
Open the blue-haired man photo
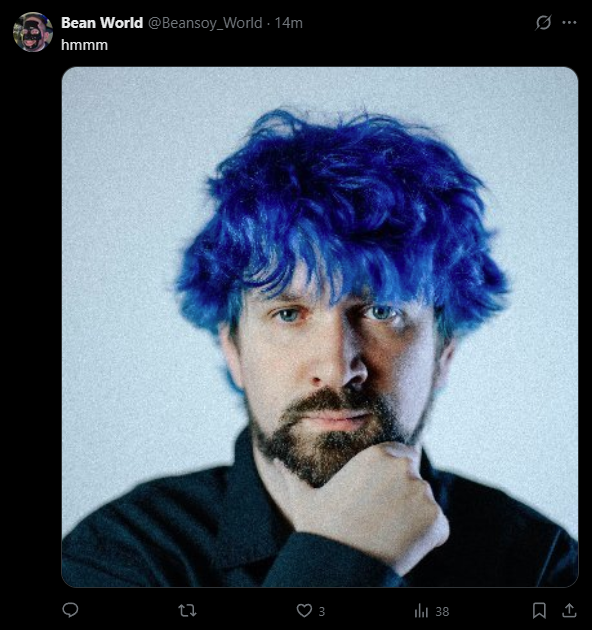[320, 327]
